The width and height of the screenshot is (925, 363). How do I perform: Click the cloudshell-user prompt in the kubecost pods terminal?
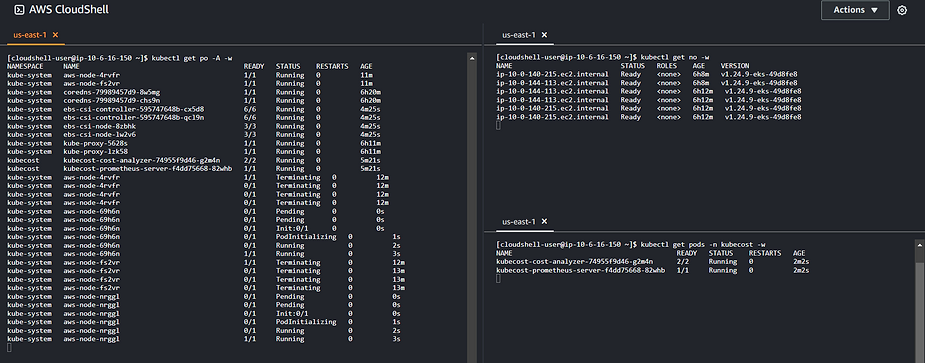click(567, 244)
